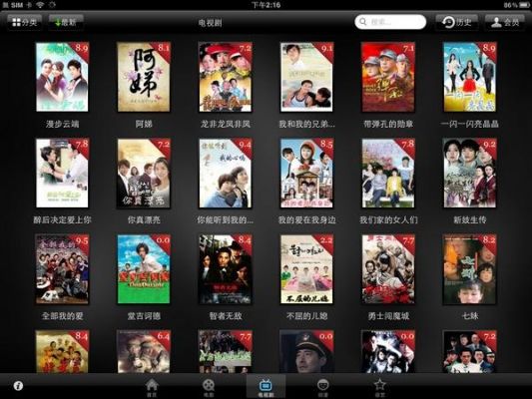
Task: Select the 你真漂亮 title
Action: pos(144,220)
